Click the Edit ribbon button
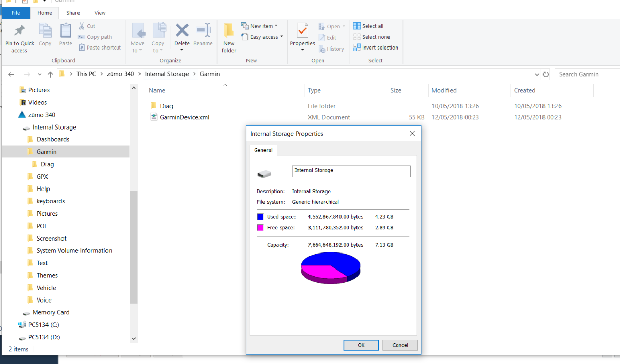Screen dimensions: 620x364 pos(328,37)
